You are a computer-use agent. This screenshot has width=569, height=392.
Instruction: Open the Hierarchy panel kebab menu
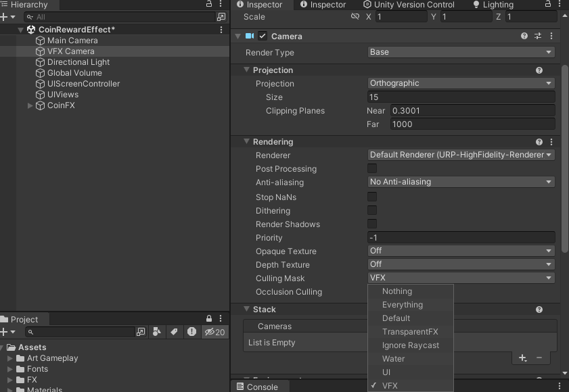pos(221,4)
